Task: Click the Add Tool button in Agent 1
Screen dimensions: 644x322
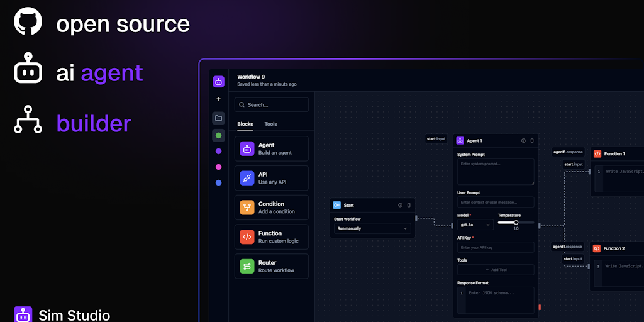Action: pos(496,270)
